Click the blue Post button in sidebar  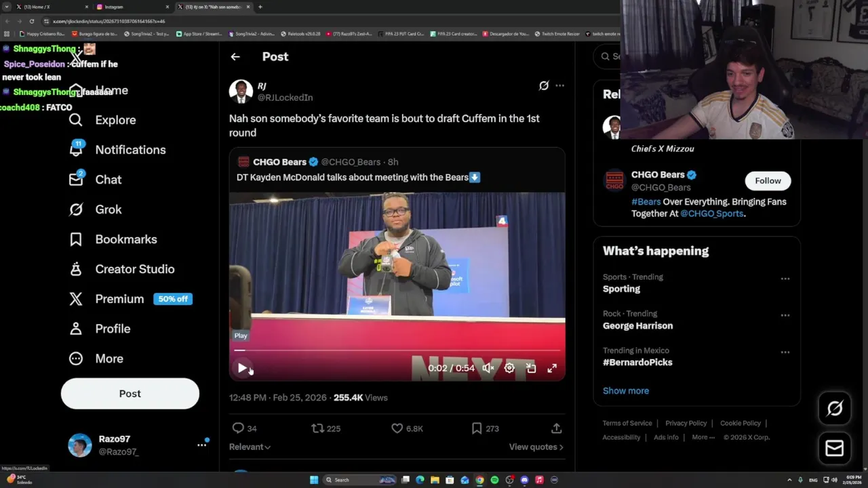point(130,394)
